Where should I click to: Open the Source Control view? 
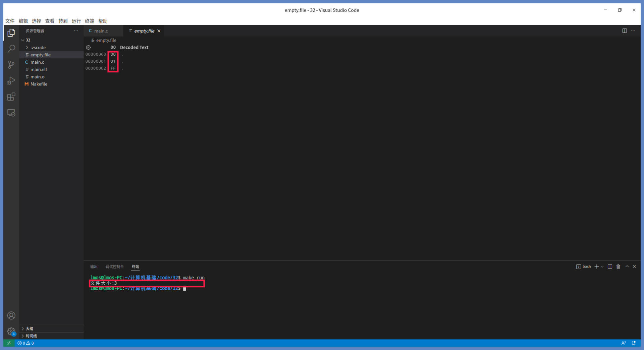click(x=11, y=65)
